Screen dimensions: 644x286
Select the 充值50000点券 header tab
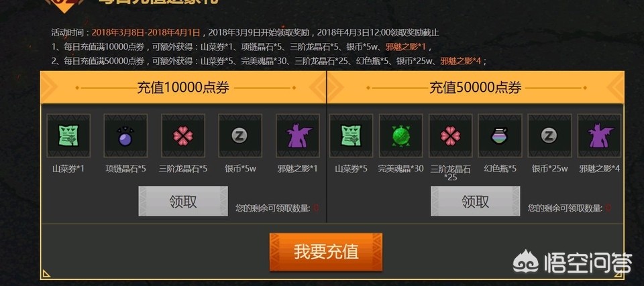pyautogui.click(x=476, y=87)
